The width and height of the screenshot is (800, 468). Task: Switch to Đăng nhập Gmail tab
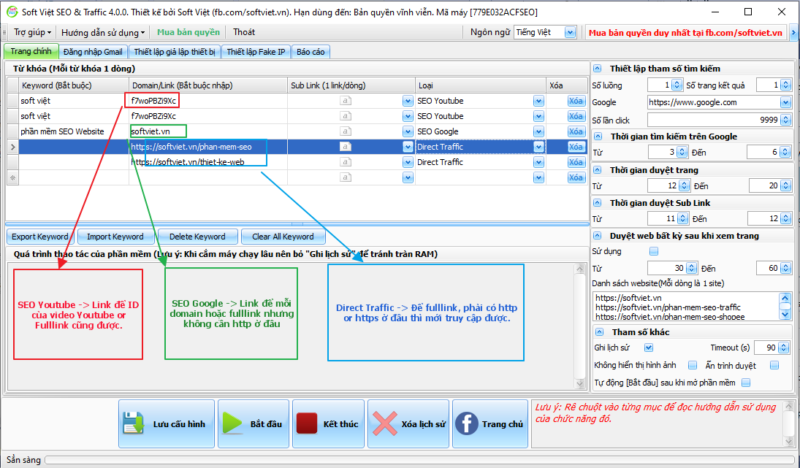pos(93,52)
